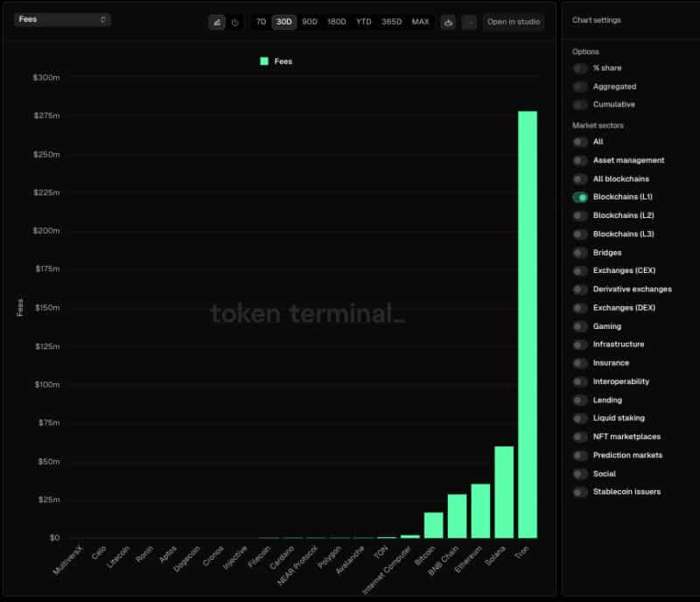Screen dimensions: 700x602
Task: Click the Avalanche x-axis label
Action: 349,560
